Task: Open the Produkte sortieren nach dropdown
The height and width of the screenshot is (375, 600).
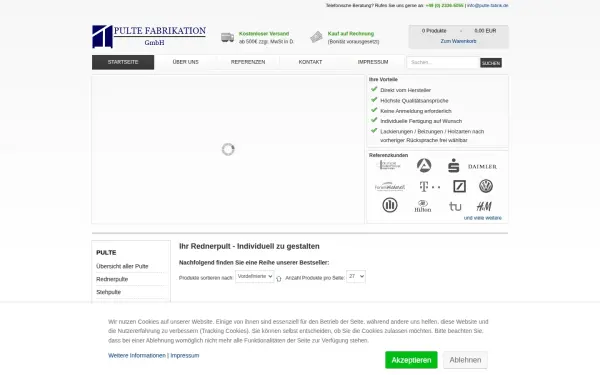Action: (x=254, y=276)
